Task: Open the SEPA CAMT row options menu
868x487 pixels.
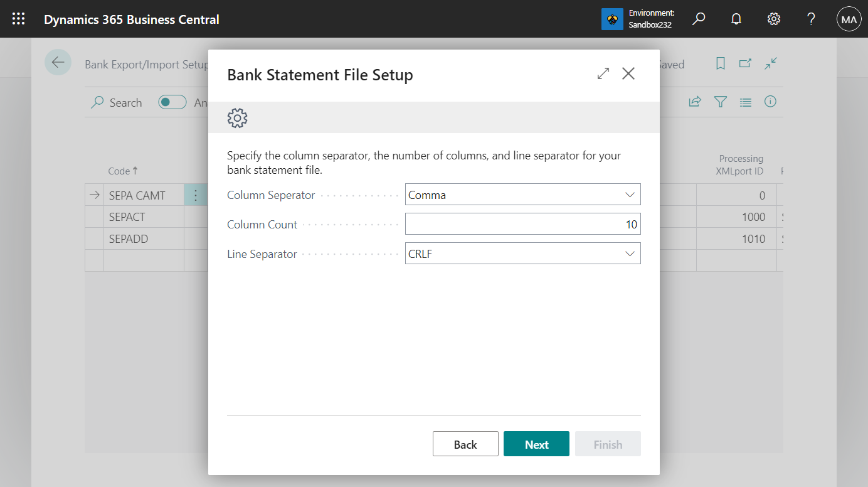Action: tap(195, 195)
